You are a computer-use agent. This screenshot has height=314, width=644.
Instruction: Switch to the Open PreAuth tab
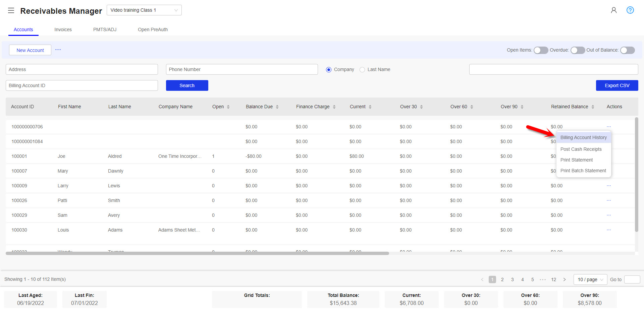click(153, 29)
